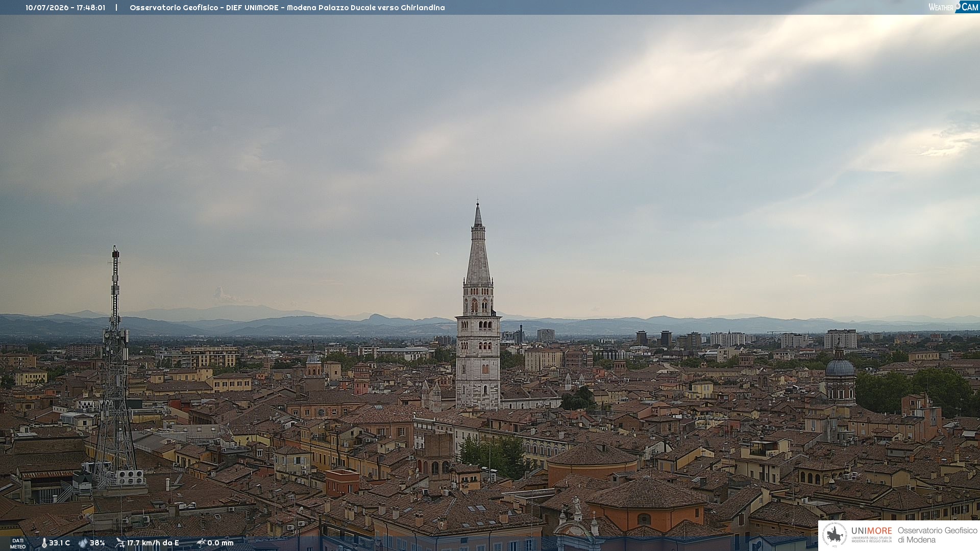Select the 33.1 C temperature reading
This screenshot has width=980, height=551.
(59, 543)
